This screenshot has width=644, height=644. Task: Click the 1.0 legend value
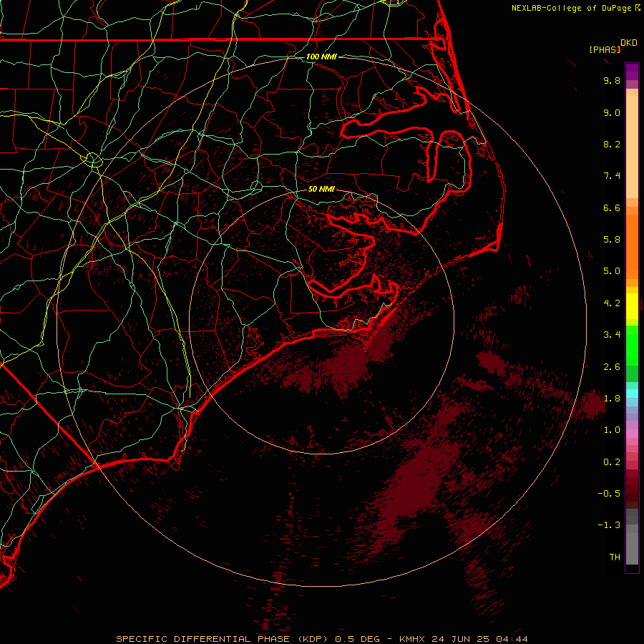tap(612, 430)
